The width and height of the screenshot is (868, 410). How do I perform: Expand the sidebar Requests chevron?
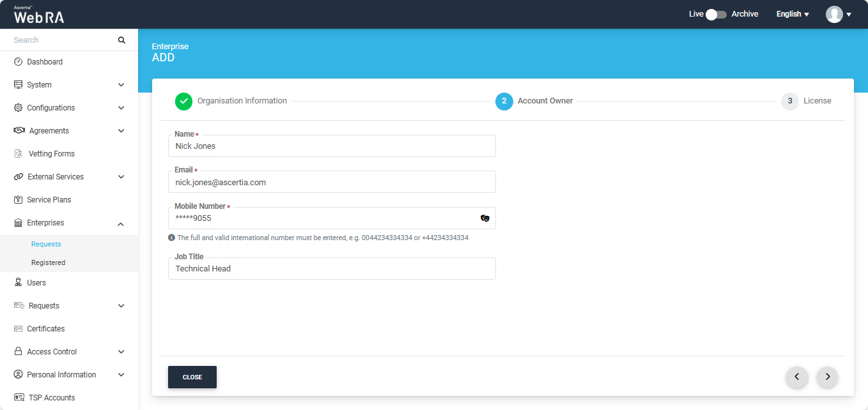click(x=121, y=306)
